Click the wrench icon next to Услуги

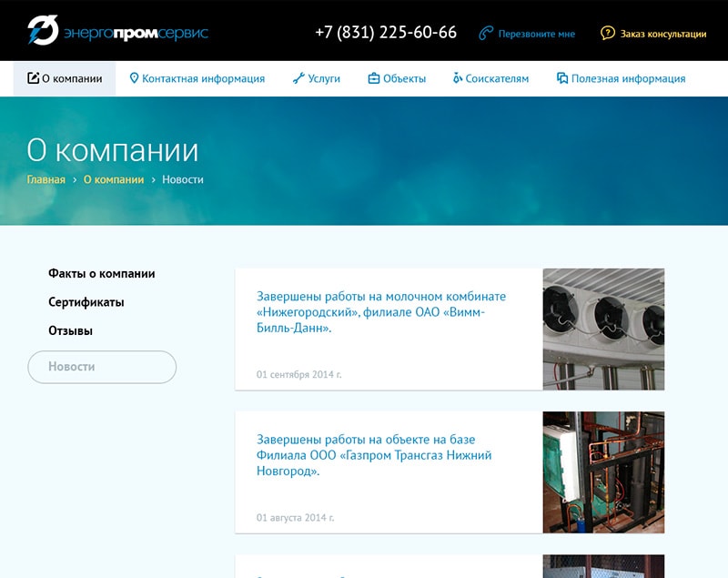pyautogui.click(x=298, y=78)
